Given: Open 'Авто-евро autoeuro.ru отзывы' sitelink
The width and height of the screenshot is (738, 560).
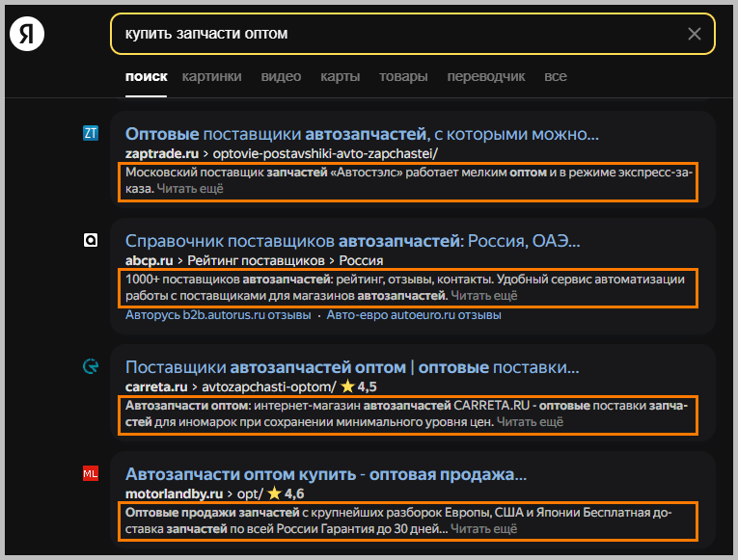Looking at the screenshot, I should (x=414, y=315).
